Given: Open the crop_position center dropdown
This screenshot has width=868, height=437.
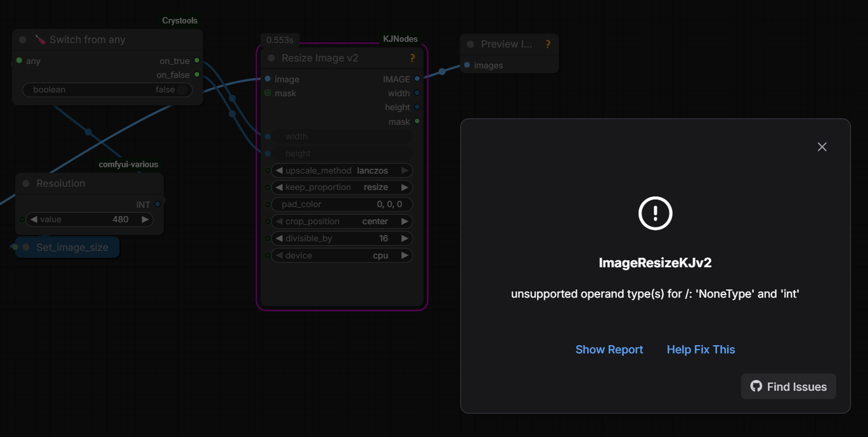Looking at the screenshot, I should click(342, 222).
